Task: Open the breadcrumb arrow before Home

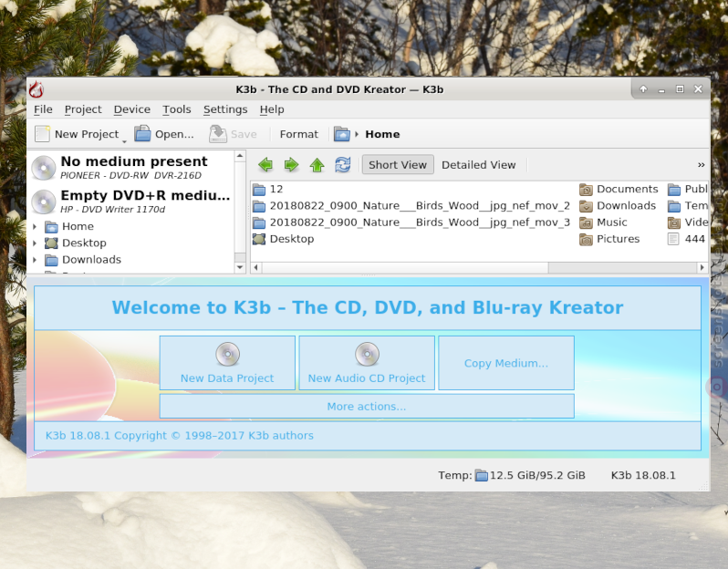Action: (357, 134)
